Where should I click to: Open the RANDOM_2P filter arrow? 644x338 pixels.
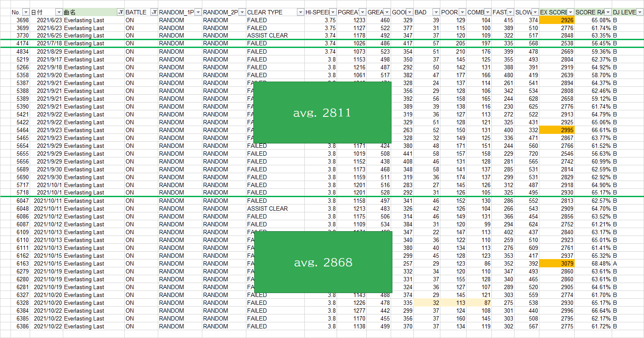pyautogui.click(x=242, y=12)
